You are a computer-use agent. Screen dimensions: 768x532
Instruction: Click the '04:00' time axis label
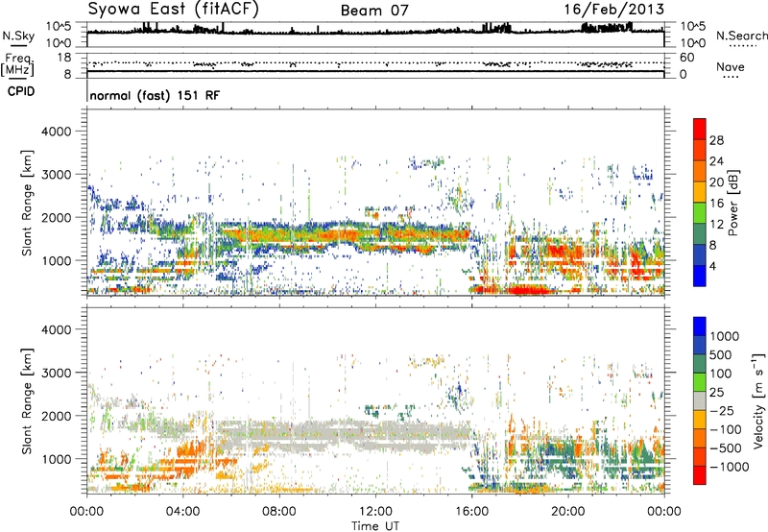coord(182,512)
